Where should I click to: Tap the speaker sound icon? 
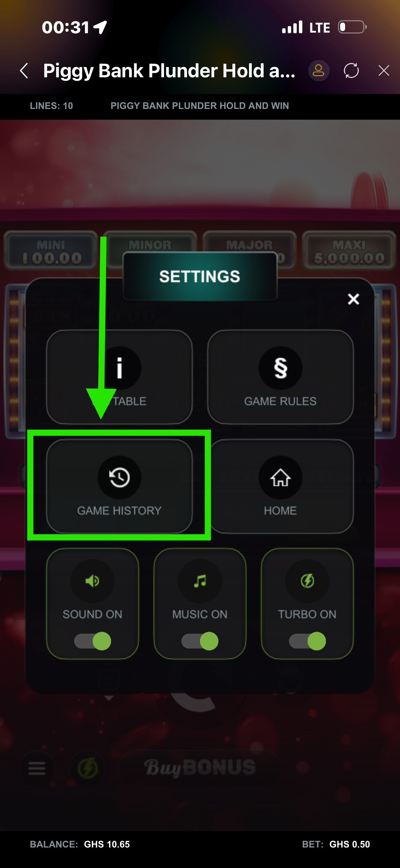92,581
